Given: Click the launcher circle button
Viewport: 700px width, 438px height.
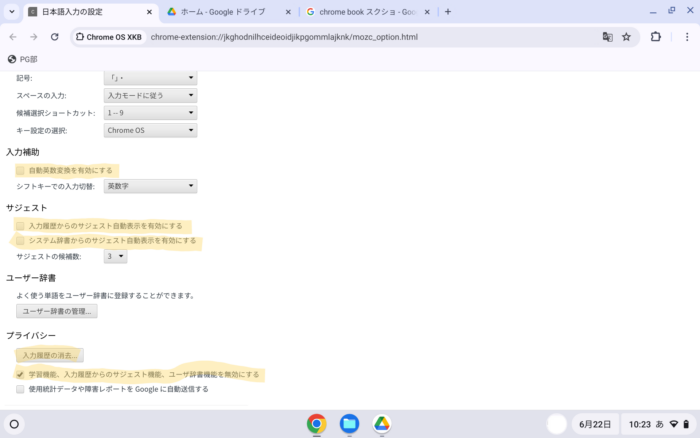Looking at the screenshot, I should tap(14, 424).
